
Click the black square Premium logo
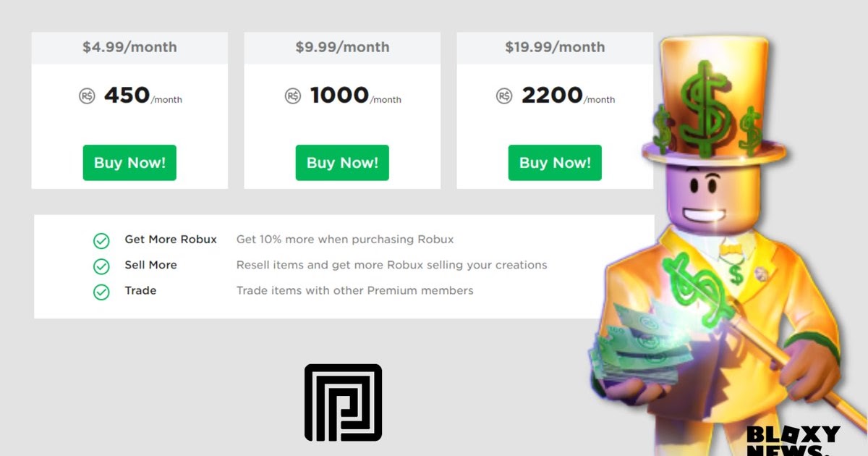click(x=343, y=402)
